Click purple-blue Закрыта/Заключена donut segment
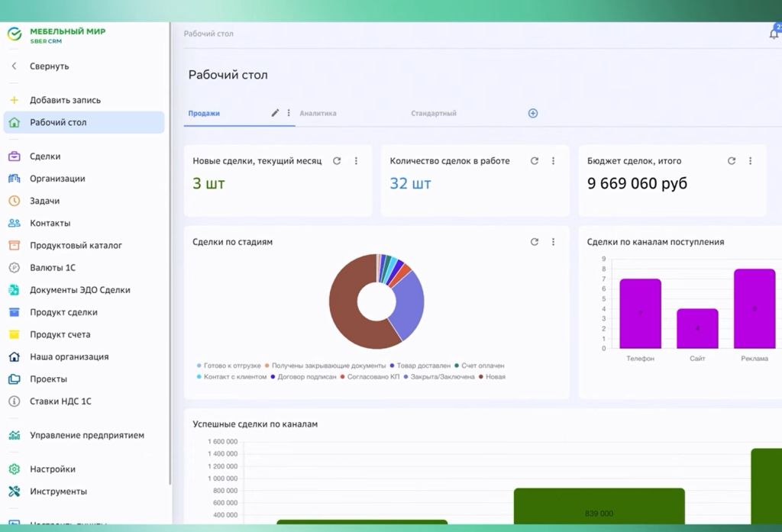The image size is (782, 532). [x=409, y=307]
